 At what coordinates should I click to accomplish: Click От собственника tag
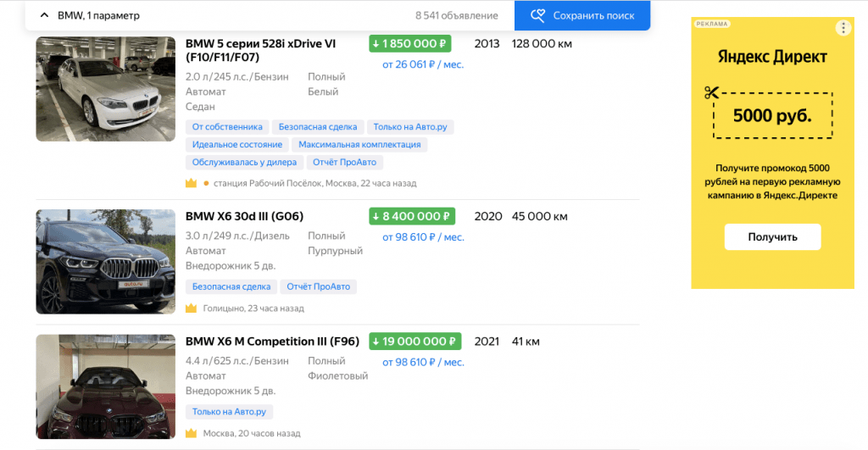(x=227, y=127)
